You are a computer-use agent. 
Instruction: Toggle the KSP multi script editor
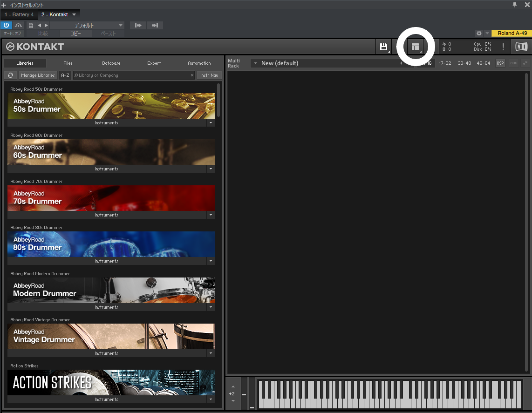500,63
